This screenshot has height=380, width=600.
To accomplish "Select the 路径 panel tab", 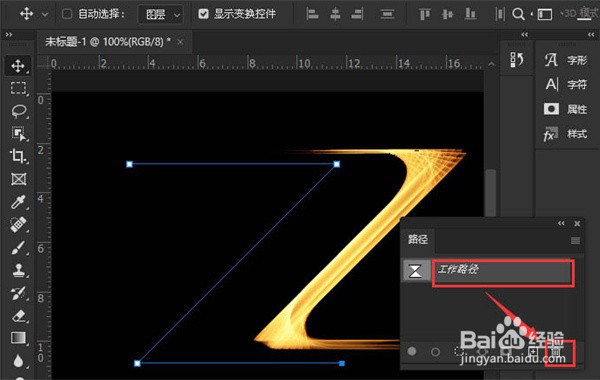I will pos(418,240).
